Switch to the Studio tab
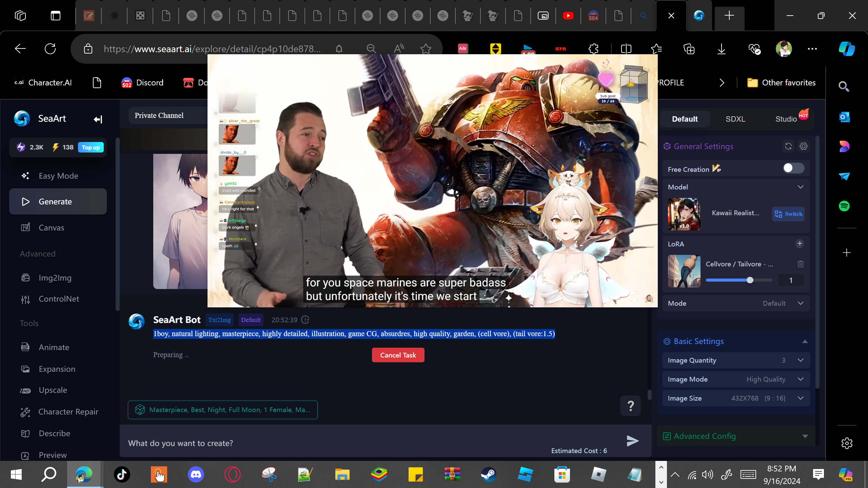The image size is (868, 488). [786, 119]
